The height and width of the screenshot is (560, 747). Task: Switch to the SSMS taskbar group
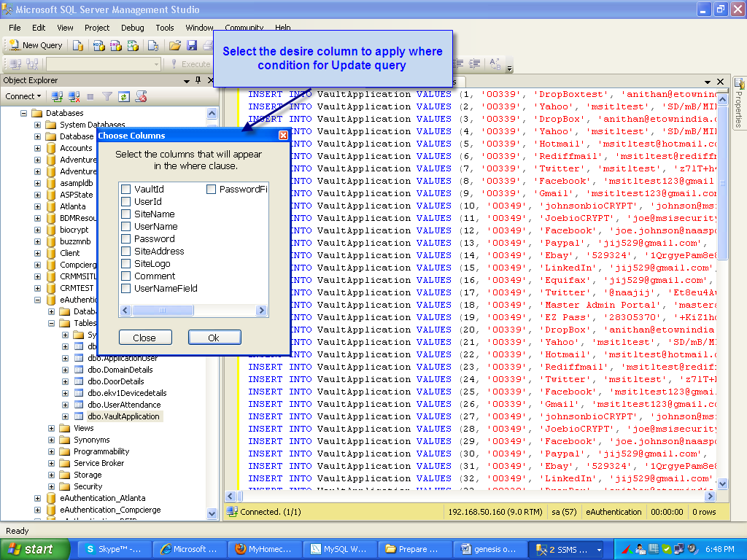click(x=565, y=549)
